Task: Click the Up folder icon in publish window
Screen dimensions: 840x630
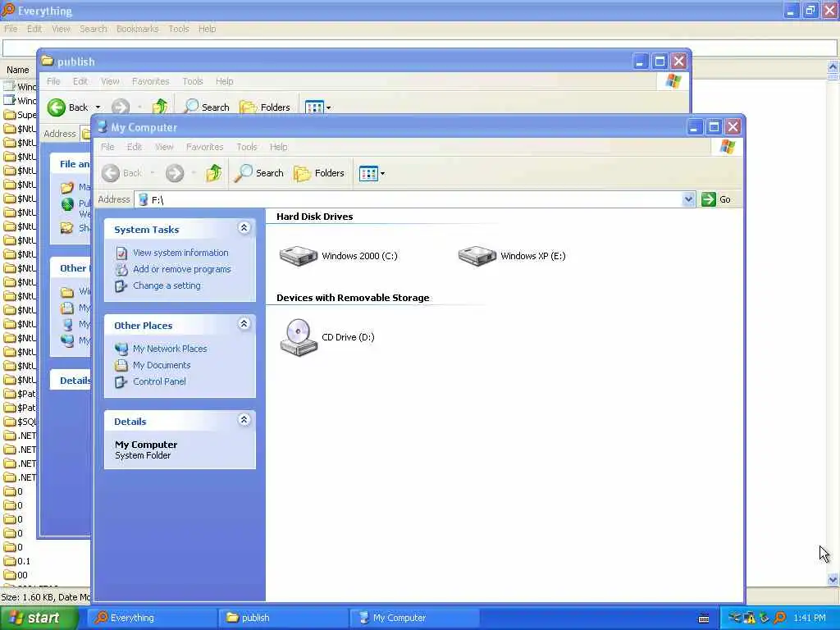Action: click(159, 107)
